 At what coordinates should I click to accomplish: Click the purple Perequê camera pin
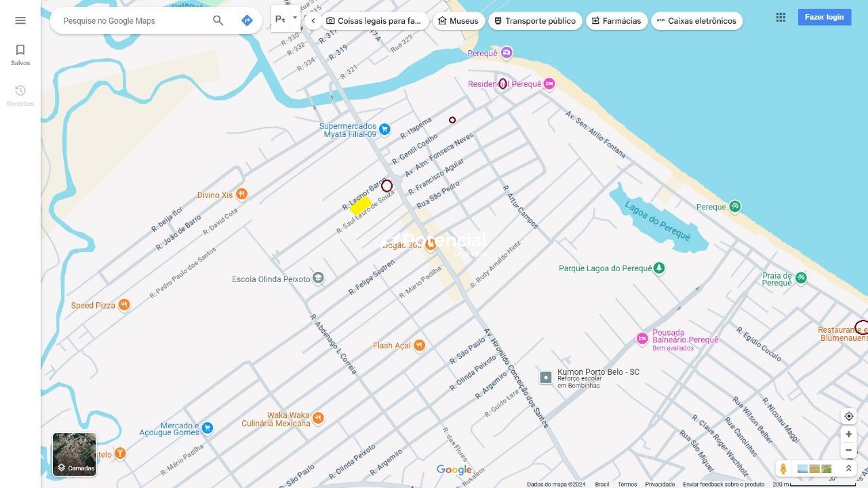(507, 53)
